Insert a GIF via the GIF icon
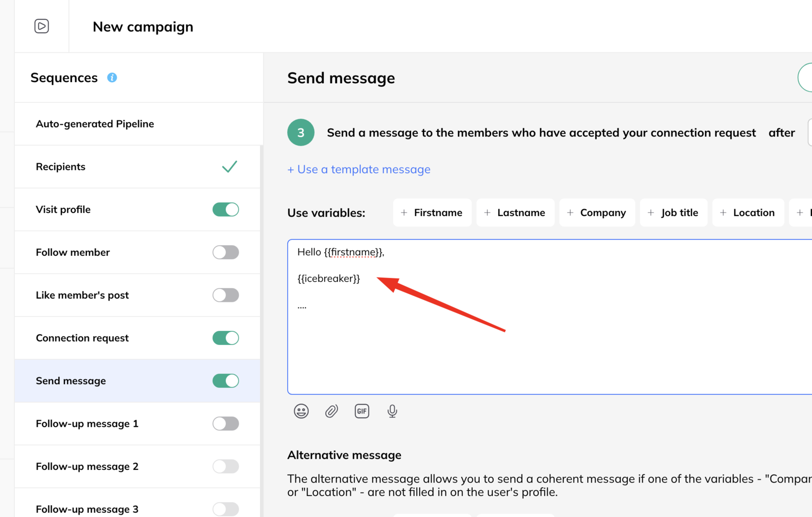The width and height of the screenshot is (812, 517). [x=362, y=411]
